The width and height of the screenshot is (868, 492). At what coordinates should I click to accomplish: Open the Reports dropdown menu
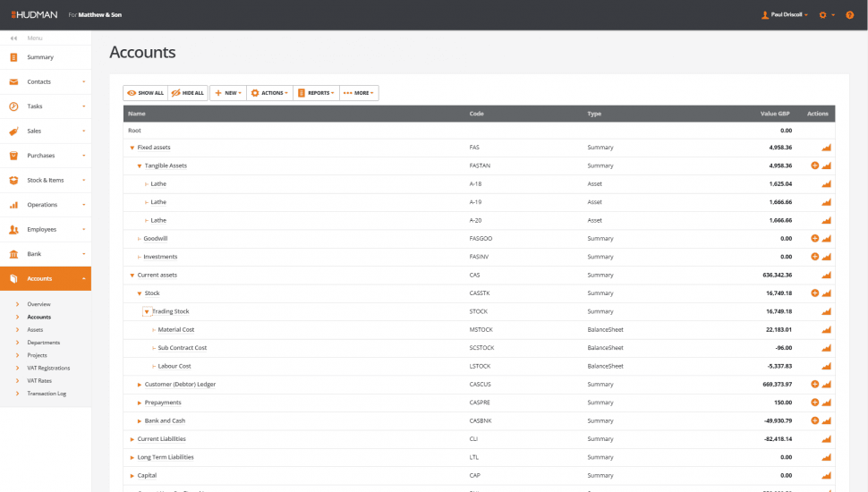(x=316, y=93)
